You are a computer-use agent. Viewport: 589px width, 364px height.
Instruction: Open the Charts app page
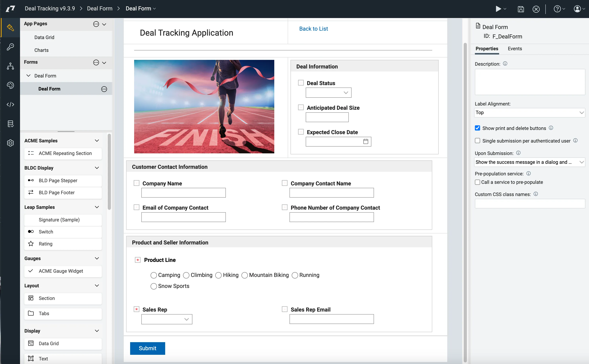(41, 50)
